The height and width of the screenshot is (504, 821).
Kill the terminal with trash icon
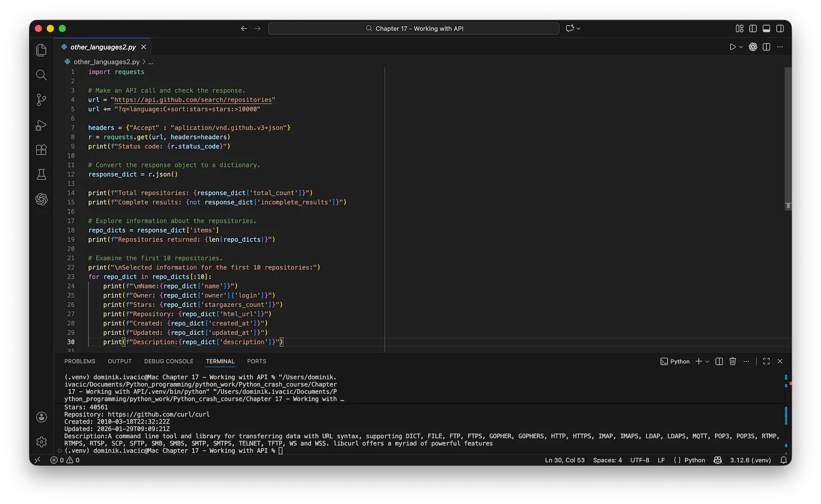click(x=733, y=361)
